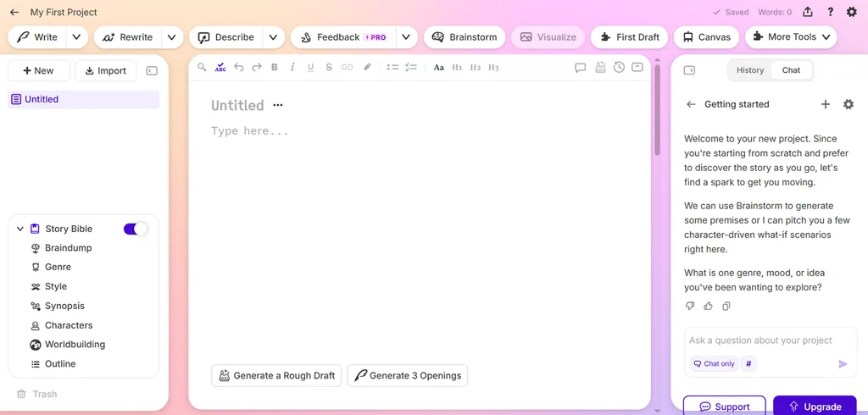This screenshot has height=415, width=868.
Task: Collapse the editor toolbar with the up-caret icon
Action: pyautogui.click(x=637, y=67)
